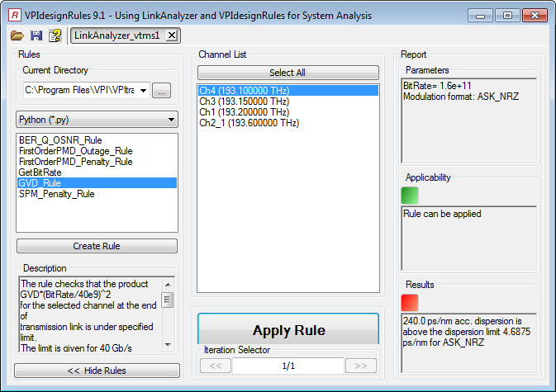Expand the Current Directory path dropdown

click(x=143, y=90)
